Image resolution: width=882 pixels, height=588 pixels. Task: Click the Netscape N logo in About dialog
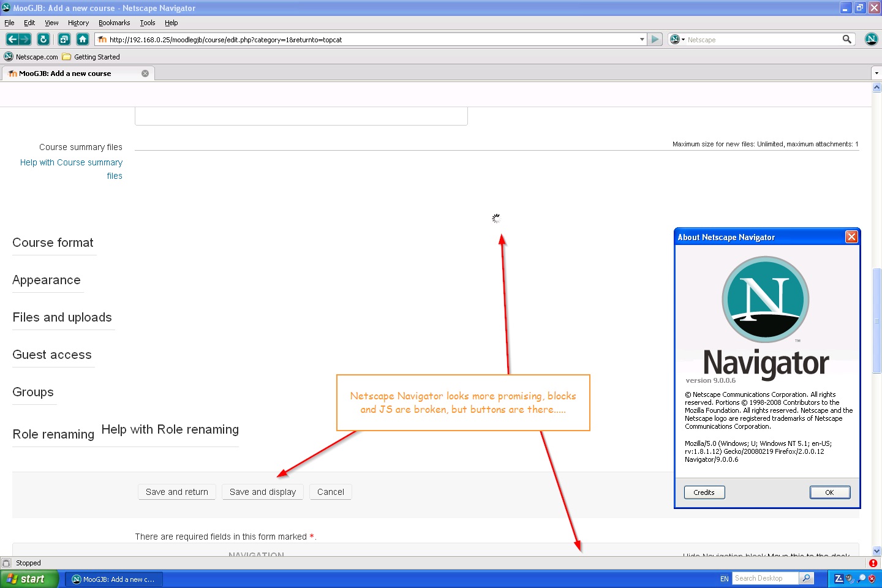click(766, 299)
